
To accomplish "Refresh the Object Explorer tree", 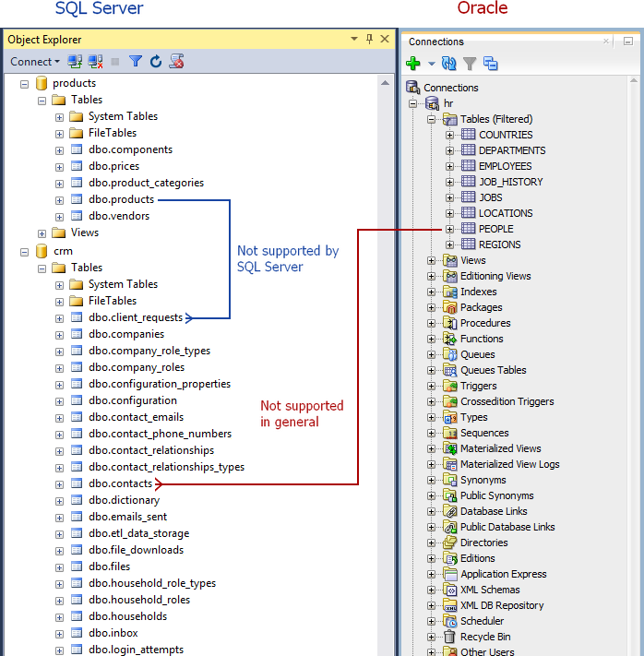I will (156, 62).
